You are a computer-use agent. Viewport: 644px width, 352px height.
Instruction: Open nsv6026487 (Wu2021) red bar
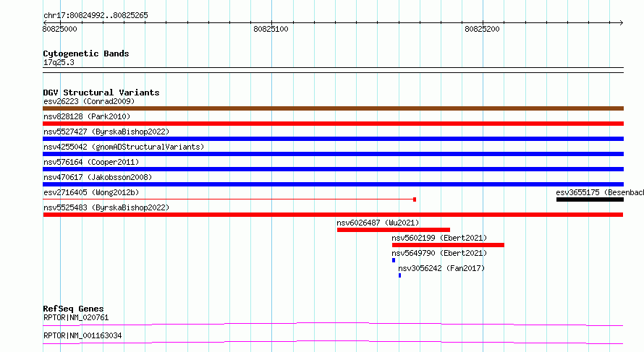click(x=394, y=230)
